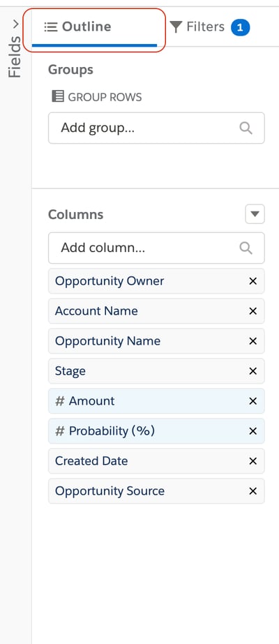
Task: Click the Filters count badge
Action: 241,27
